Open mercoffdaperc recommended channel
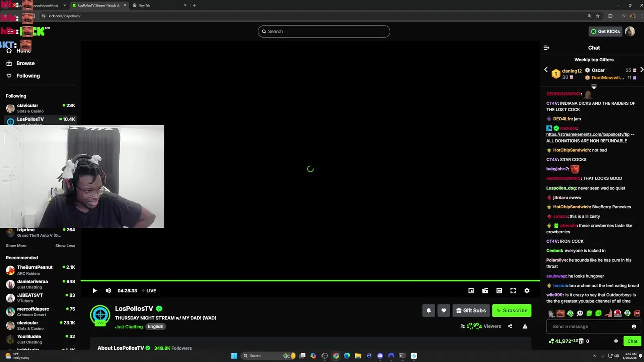Viewport: 644px width, 362px height. (40, 312)
